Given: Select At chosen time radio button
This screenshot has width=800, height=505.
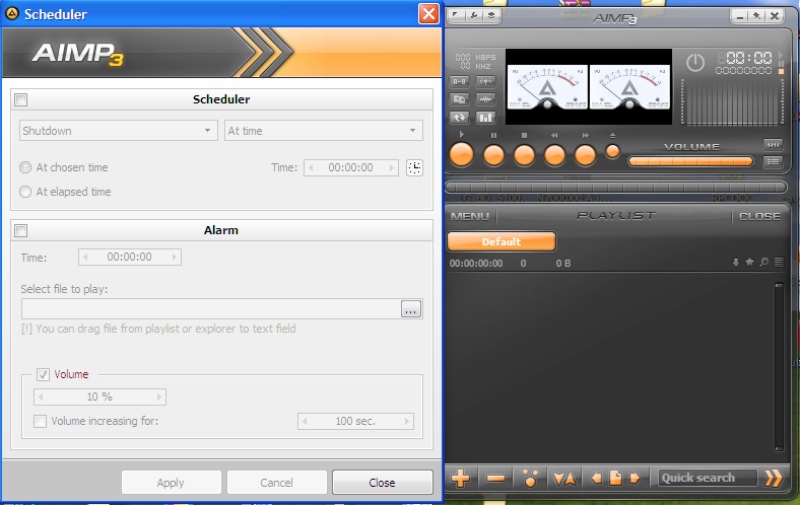Looking at the screenshot, I should (x=25, y=167).
